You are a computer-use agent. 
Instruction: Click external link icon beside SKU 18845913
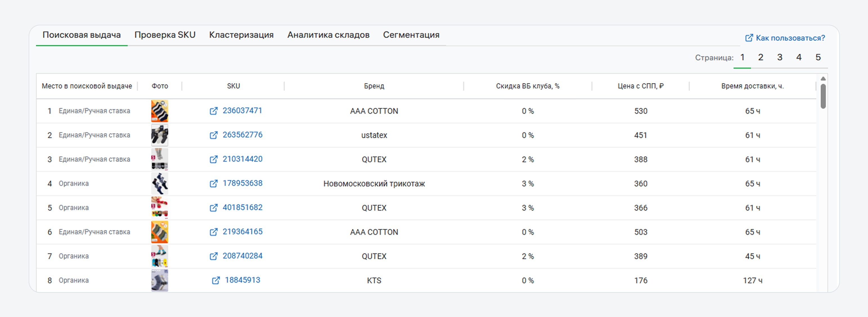(216, 280)
